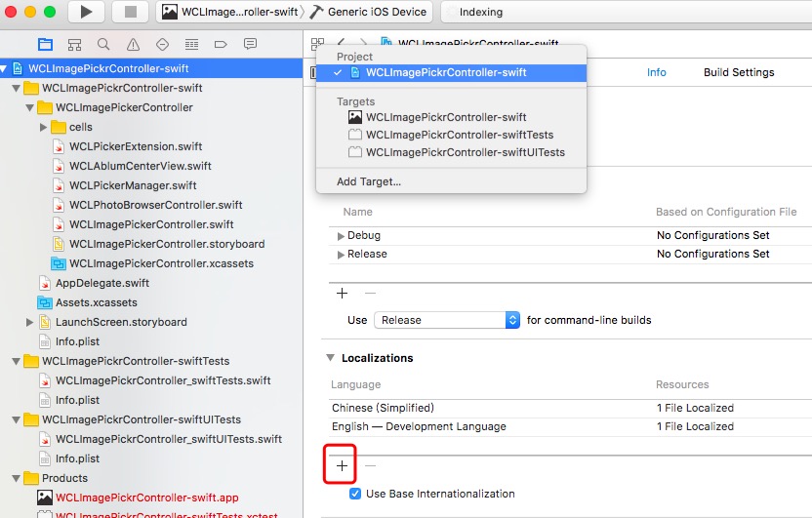The width and height of the screenshot is (812, 518).
Task: Click the Name column header
Action: tap(358, 212)
